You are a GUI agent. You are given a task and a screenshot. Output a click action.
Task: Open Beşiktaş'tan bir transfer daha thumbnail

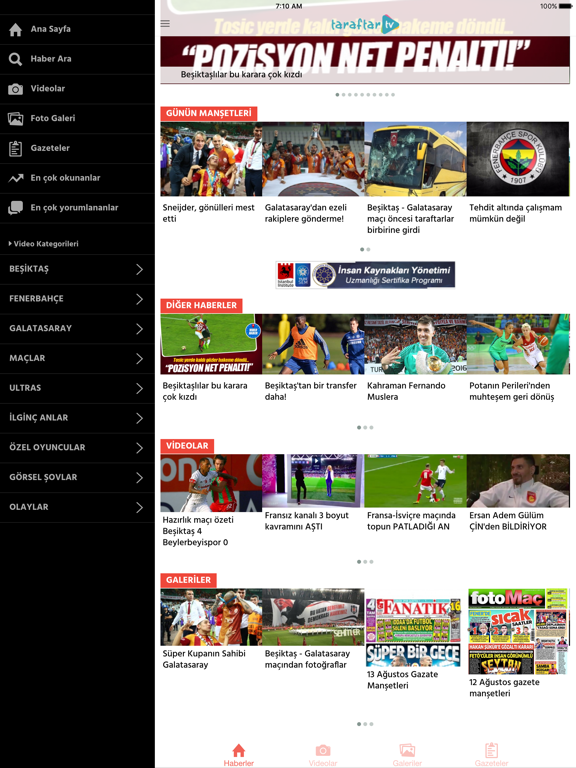313,344
